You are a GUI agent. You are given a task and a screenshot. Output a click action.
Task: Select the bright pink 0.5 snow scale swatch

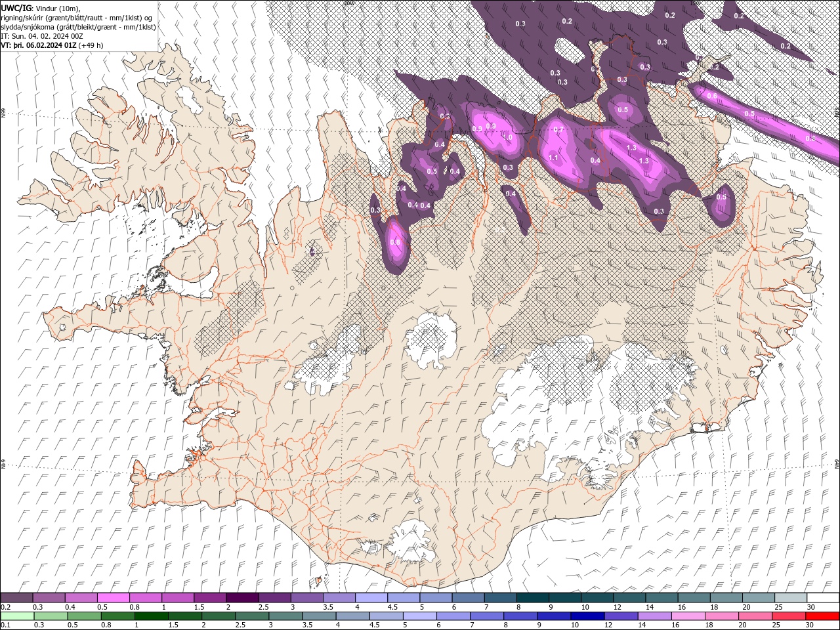point(114,598)
